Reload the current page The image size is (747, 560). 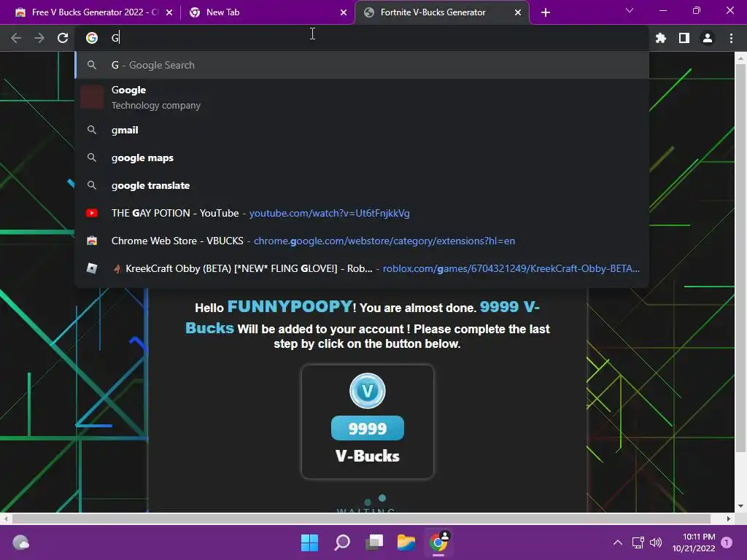(x=63, y=38)
